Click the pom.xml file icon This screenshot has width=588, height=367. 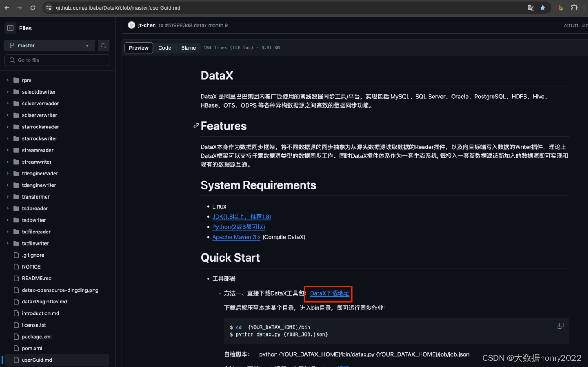[x=16, y=348]
